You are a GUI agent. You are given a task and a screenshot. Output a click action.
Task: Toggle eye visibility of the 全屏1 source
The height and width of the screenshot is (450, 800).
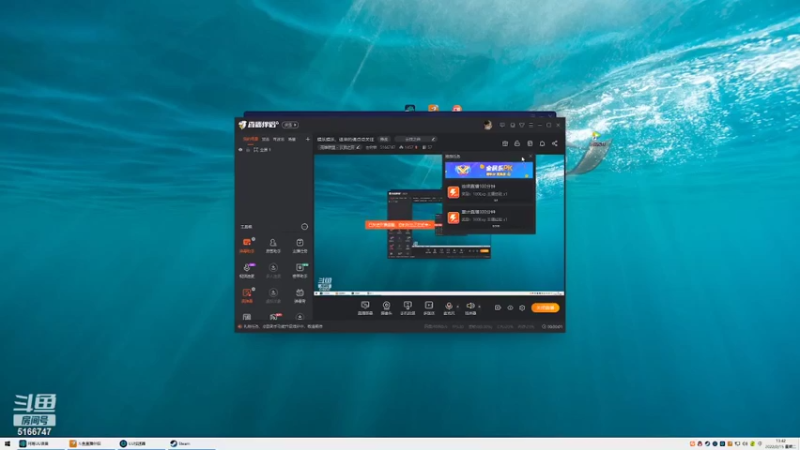click(240, 150)
